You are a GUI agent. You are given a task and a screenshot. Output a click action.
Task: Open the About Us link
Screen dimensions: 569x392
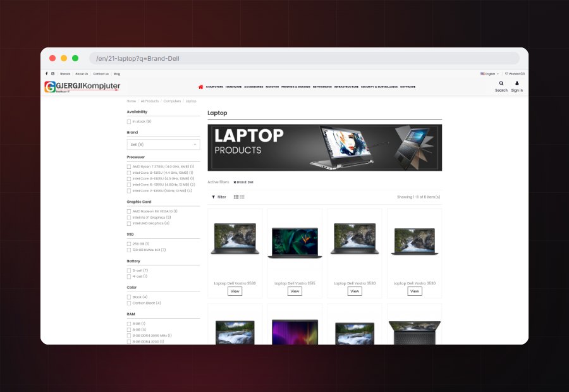click(82, 74)
